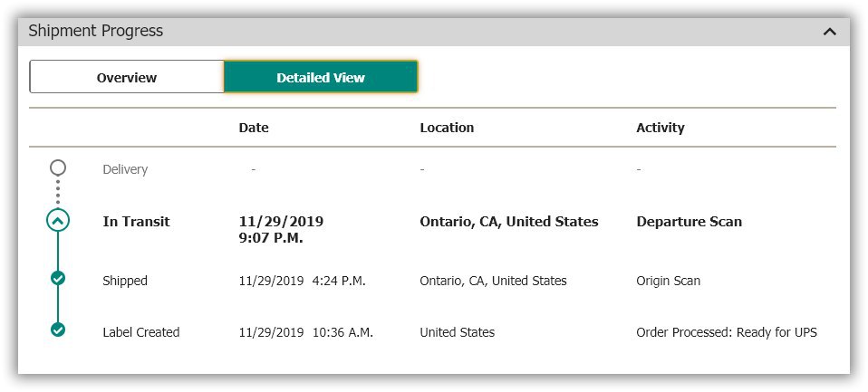Click the Departure Scan activity text

690,222
